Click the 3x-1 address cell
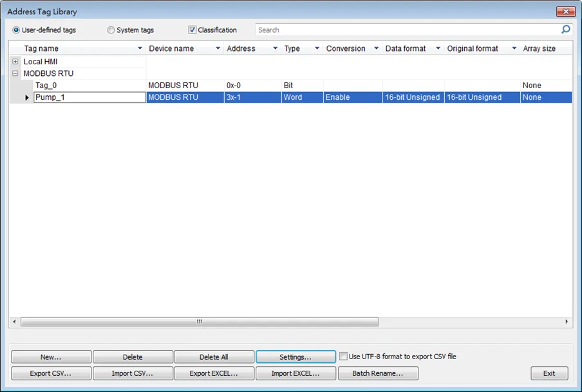582x392 pixels. (x=252, y=97)
